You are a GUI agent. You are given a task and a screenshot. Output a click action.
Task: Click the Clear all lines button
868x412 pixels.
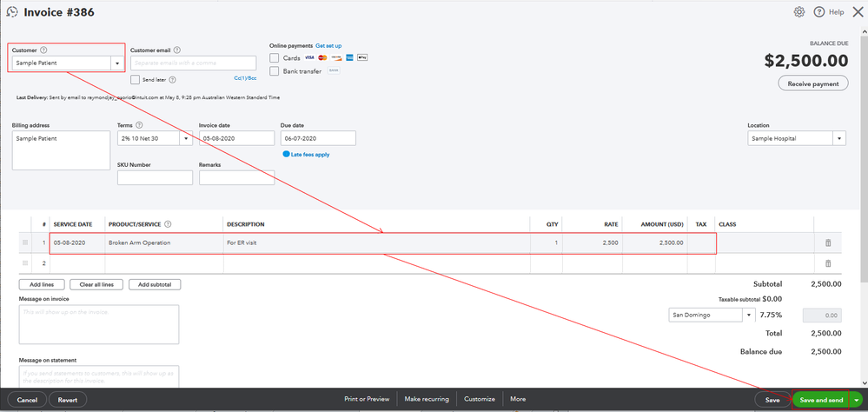click(x=96, y=284)
